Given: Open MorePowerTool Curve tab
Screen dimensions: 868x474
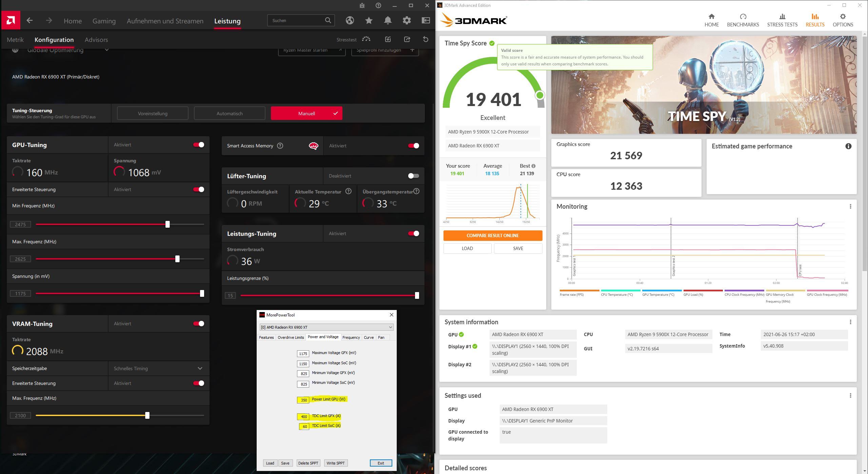Looking at the screenshot, I should (x=369, y=337).
